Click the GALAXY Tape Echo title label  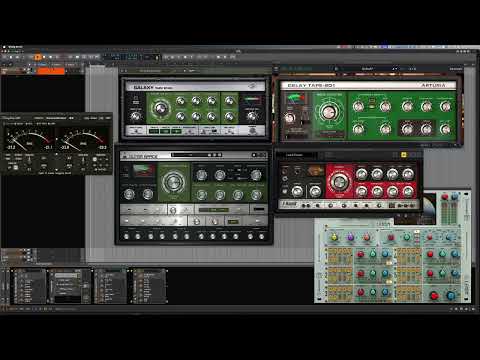[153, 88]
